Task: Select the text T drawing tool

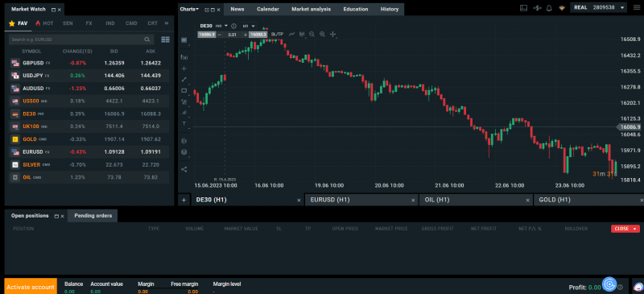Action: click(x=184, y=123)
